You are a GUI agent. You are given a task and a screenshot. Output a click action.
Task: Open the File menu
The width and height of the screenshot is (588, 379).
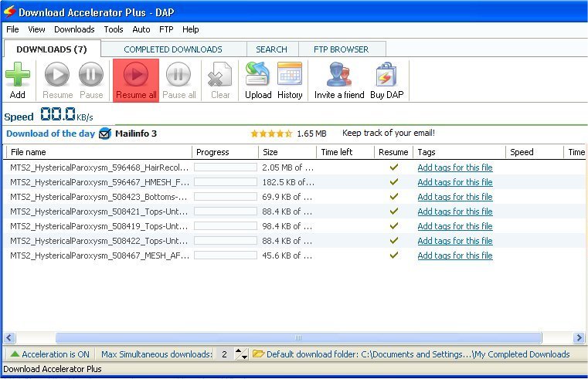12,29
